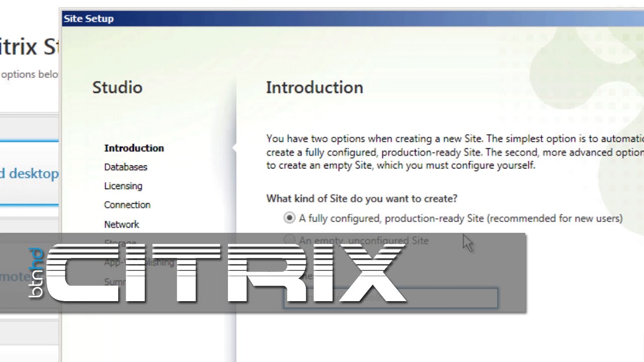Image resolution: width=644 pixels, height=362 pixels.
Task: Go to the Databases step
Action: (126, 167)
